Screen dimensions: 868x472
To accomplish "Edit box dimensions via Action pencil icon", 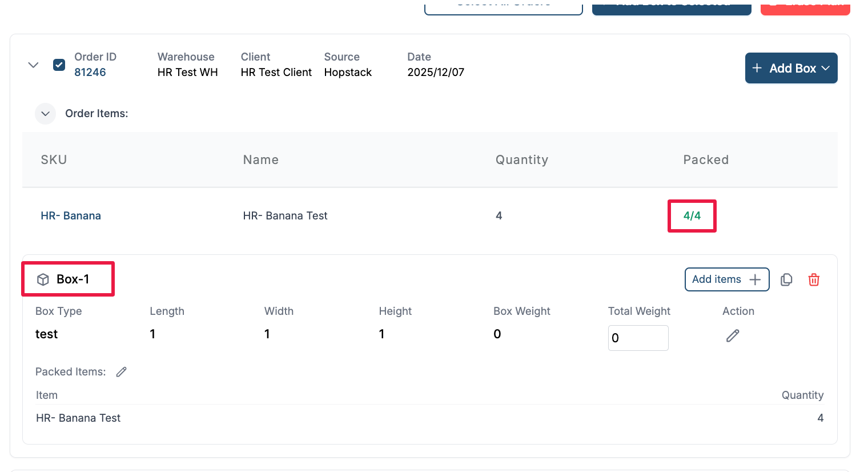I will [733, 336].
